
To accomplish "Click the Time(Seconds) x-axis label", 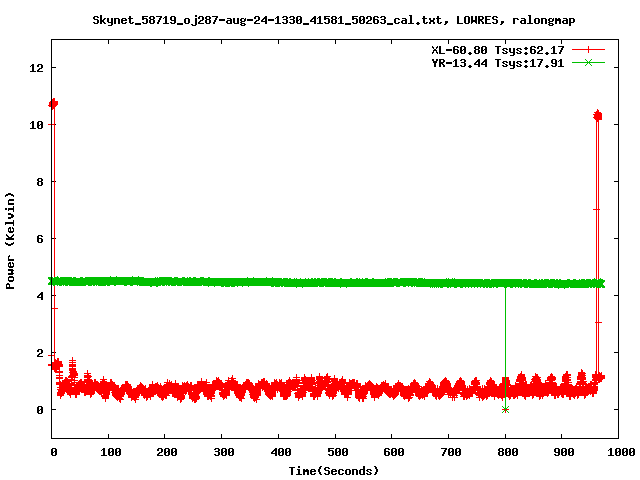I will pyautogui.click(x=333, y=471).
